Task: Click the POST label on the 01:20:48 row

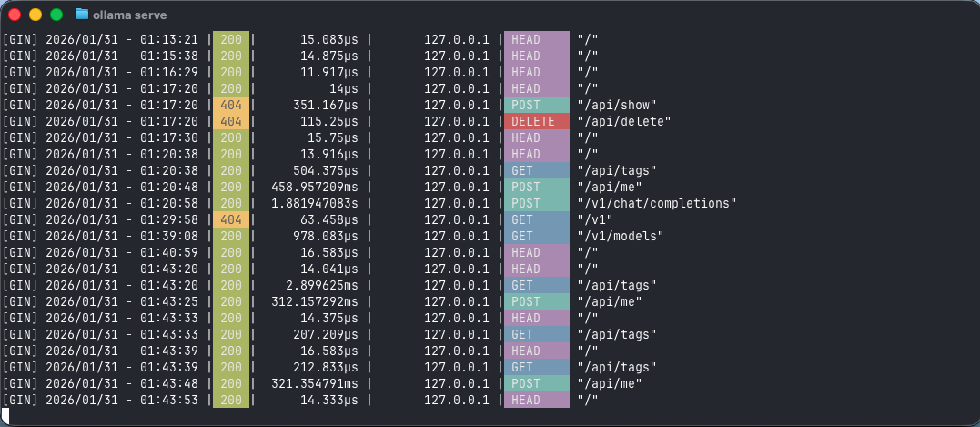Action: pos(537,187)
